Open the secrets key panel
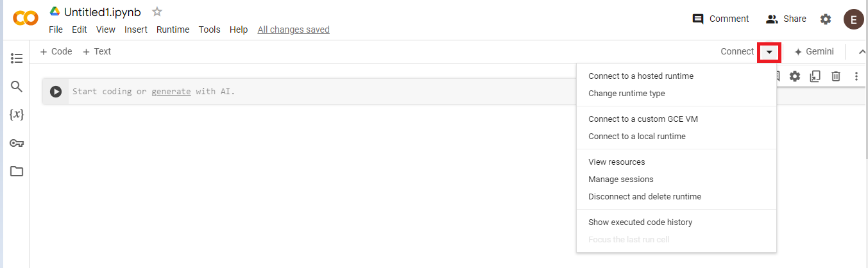This screenshot has width=868, height=268. 17,143
